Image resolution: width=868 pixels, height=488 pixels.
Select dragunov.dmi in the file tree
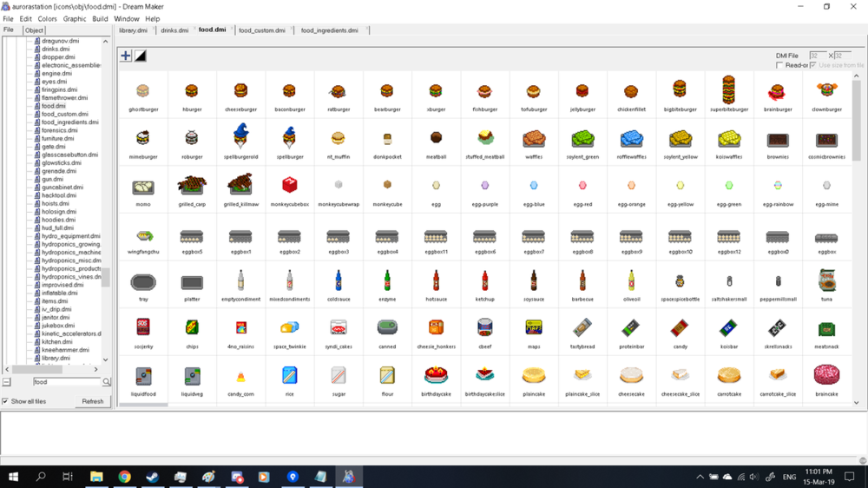pyautogui.click(x=61, y=41)
